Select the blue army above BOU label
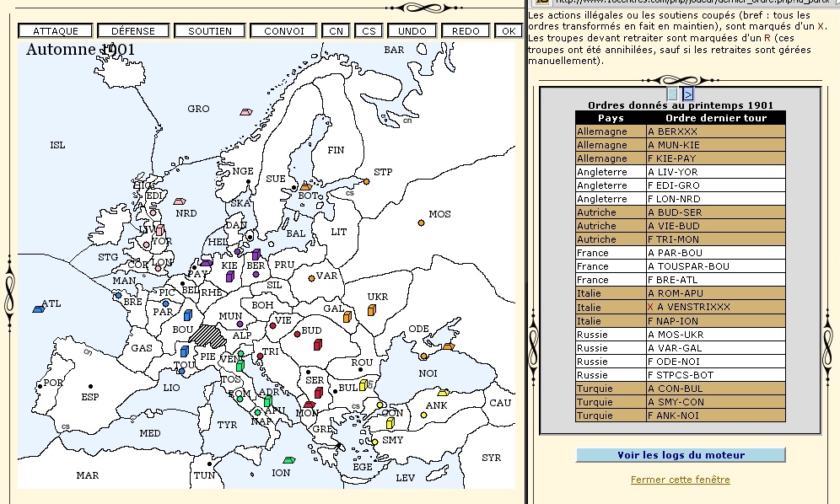 click(x=188, y=314)
